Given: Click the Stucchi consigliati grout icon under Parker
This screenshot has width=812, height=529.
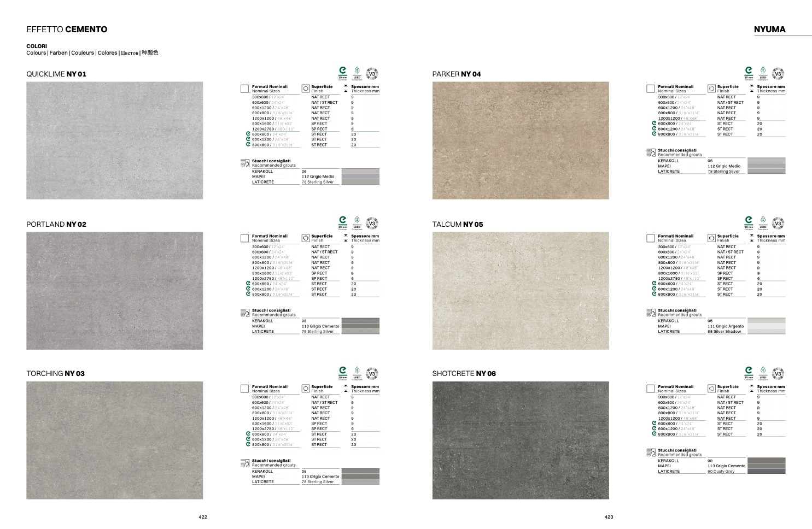Looking at the screenshot, I should coord(651,152).
